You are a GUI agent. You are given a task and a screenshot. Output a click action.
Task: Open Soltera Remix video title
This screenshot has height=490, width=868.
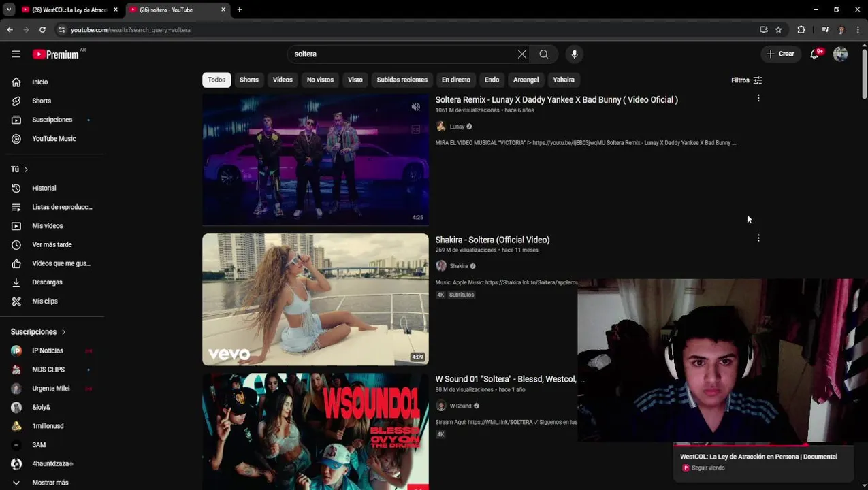tap(557, 100)
